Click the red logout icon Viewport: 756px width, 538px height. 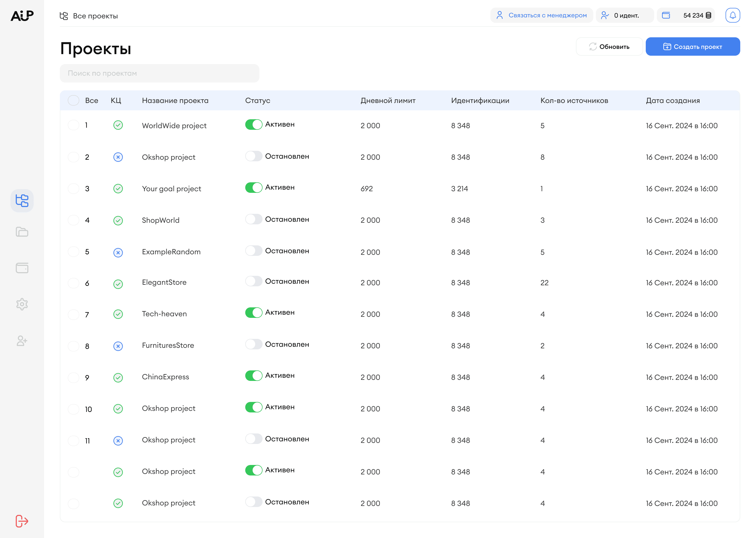[22, 521]
